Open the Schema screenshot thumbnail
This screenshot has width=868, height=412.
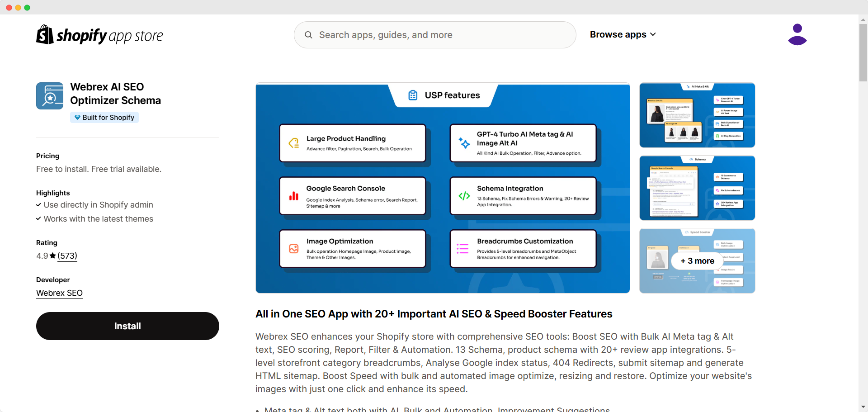pos(697,188)
